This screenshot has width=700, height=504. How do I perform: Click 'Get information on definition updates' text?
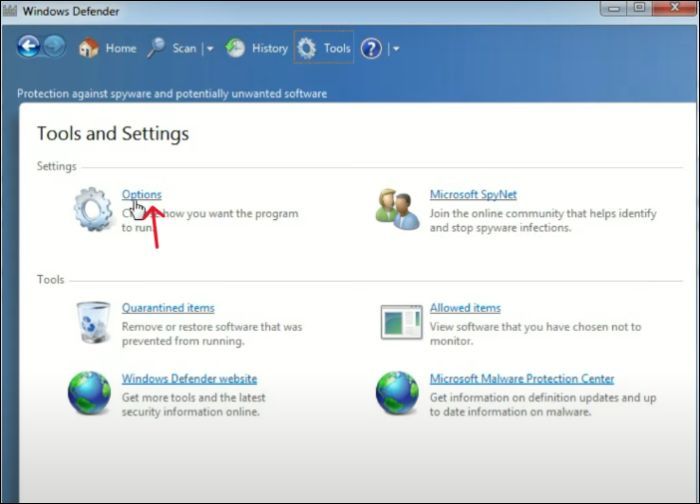click(x=543, y=404)
